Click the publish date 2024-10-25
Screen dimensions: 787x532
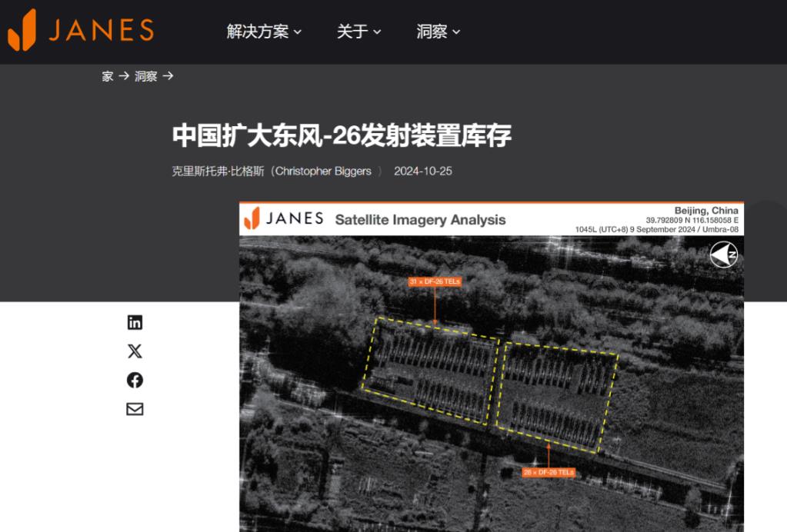click(x=422, y=171)
